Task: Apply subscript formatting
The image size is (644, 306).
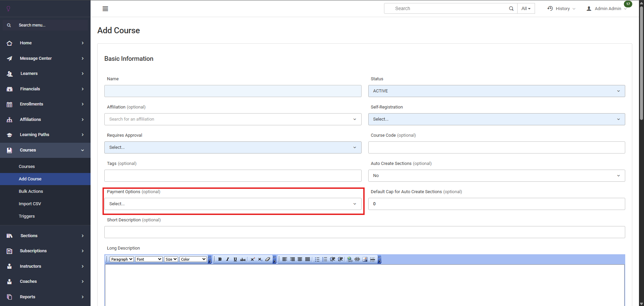Action: 260,259
